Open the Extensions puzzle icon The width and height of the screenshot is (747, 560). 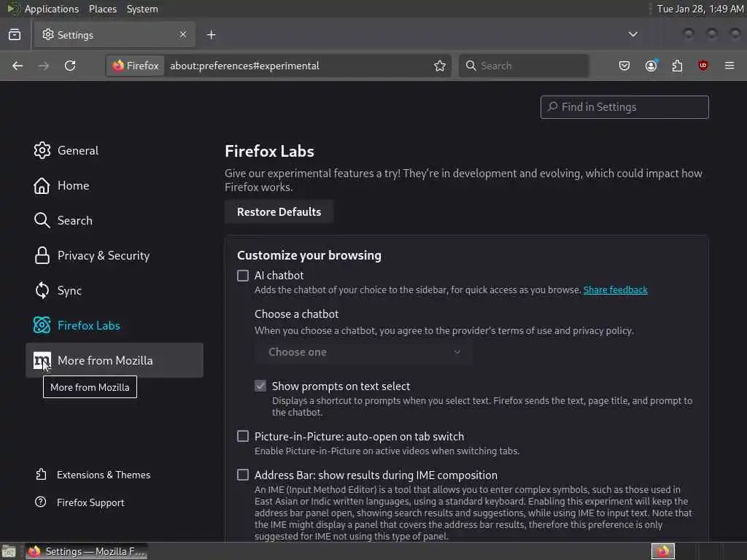tap(677, 66)
